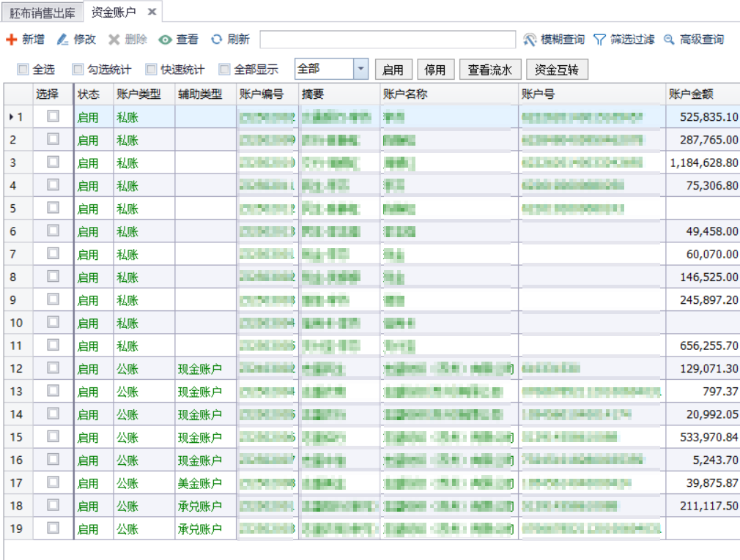Viewport: 740px width, 560px height.
Task: Enable the 全选 select-all checkbox
Action: [23, 69]
